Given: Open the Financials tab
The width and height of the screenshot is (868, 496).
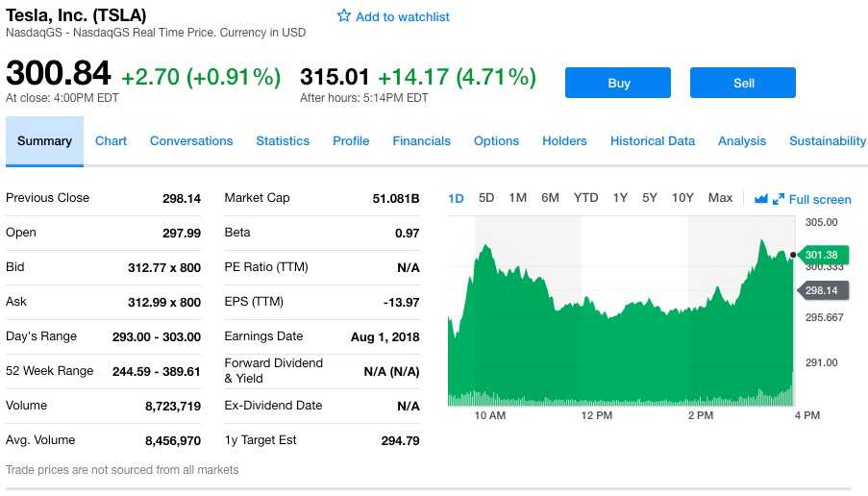Looking at the screenshot, I should coord(421,141).
